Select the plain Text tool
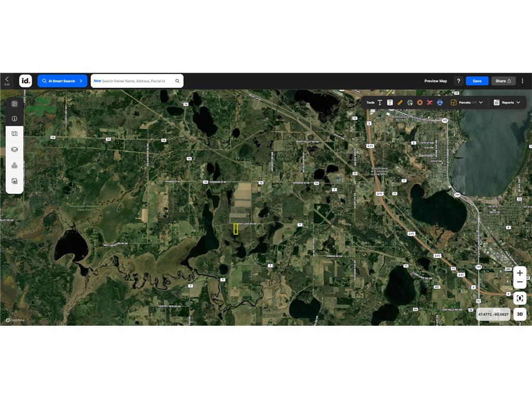The image size is (532, 399). tap(380, 102)
